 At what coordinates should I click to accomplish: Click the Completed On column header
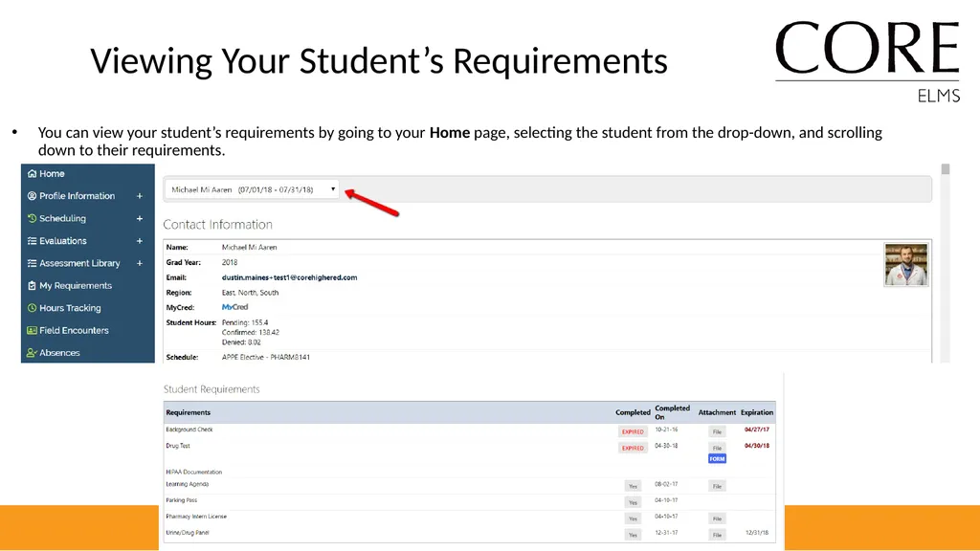point(672,412)
